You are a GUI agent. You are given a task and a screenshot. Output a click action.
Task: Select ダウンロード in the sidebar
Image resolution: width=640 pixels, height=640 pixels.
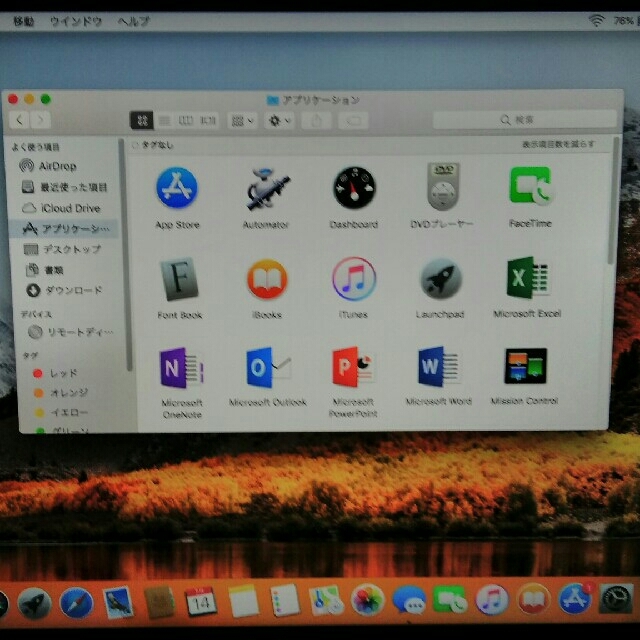coord(63,290)
